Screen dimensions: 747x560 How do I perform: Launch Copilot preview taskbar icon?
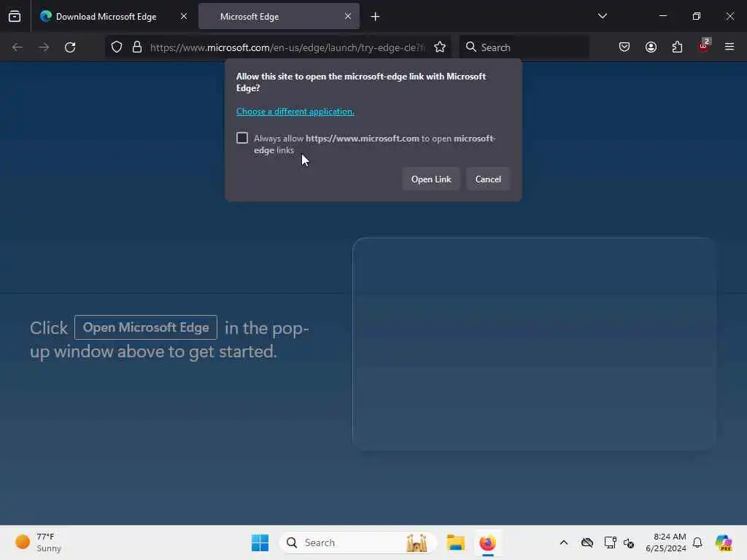pyautogui.click(x=724, y=542)
